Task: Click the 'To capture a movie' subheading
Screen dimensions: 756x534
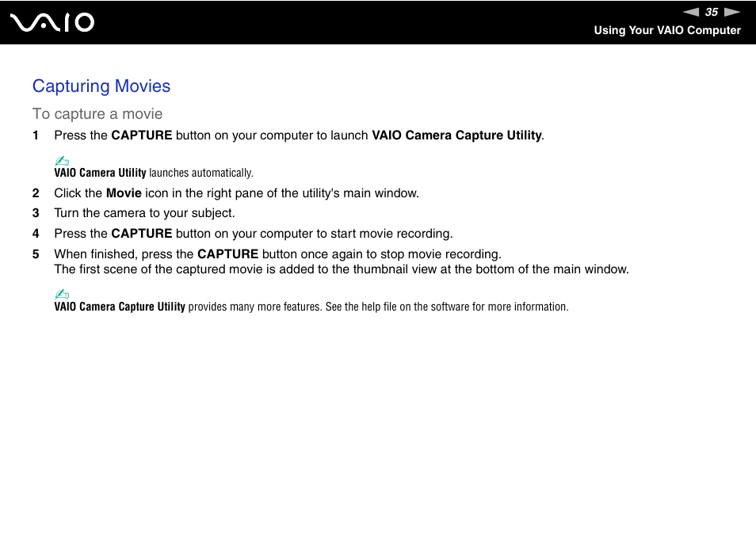Action: click(x=97, y=114)
